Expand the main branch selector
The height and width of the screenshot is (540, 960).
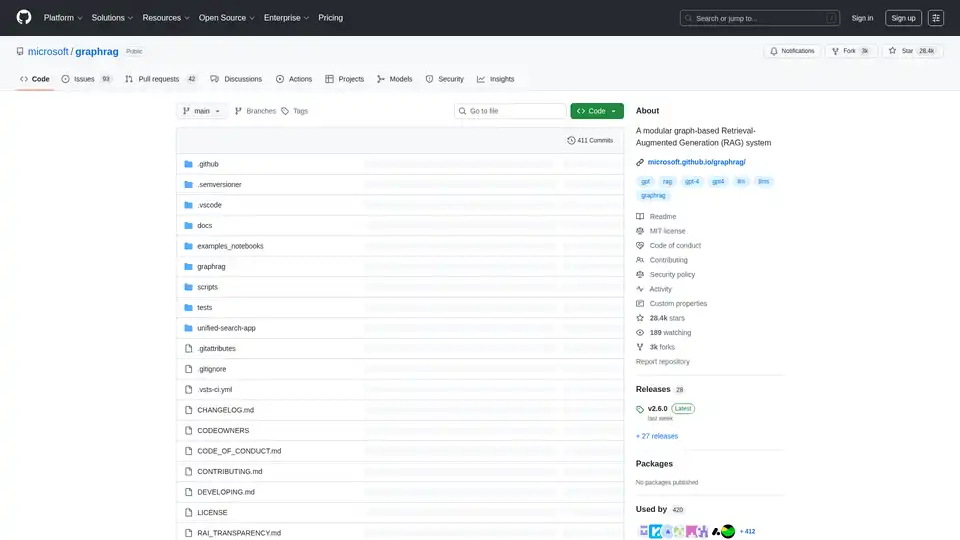(x=202, y=111)
